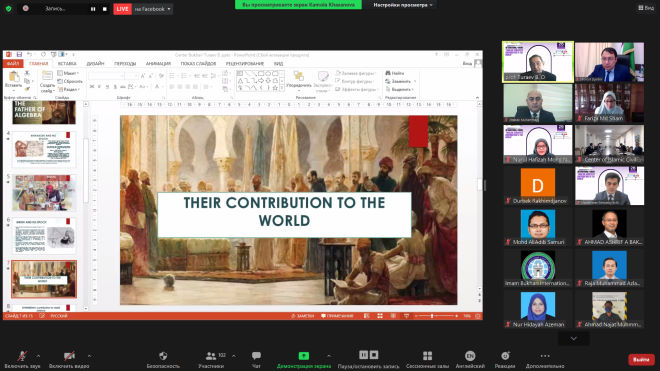Switch to Slide Sorter view icon
This screenshot has width=660, height=371.
(x=380, y=316)
